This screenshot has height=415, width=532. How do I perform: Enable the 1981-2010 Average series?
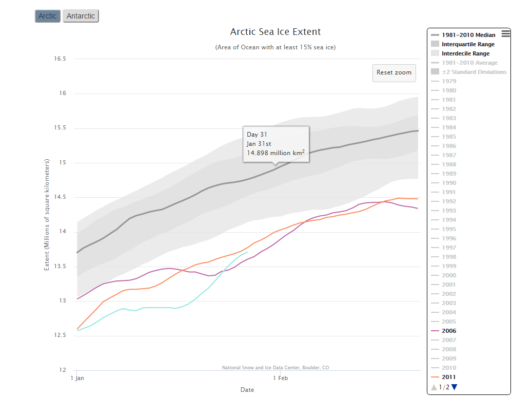point(469,63)
